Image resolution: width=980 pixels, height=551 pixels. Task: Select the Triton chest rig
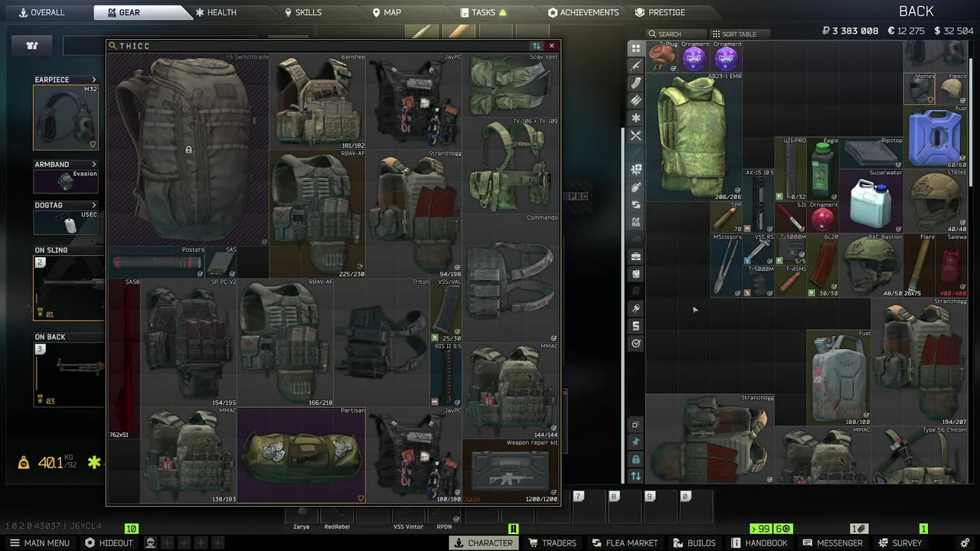(383, 342)
